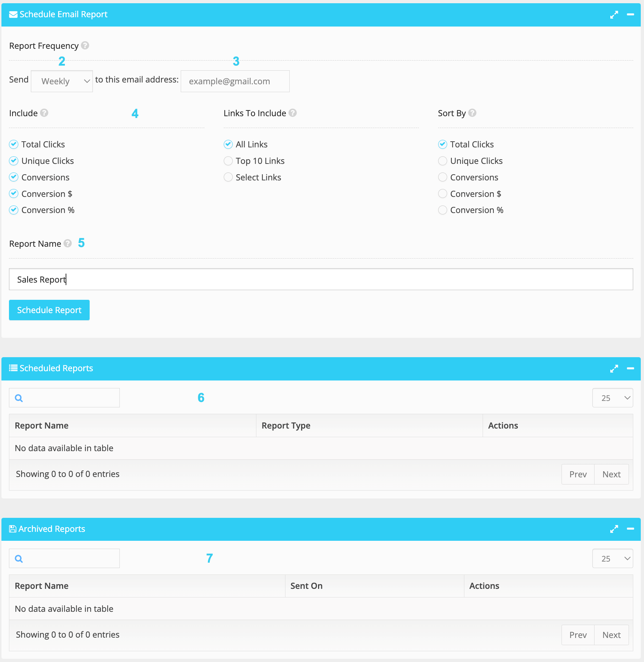Click the envelope icon in Schedule Email Report header
This screenshot has width=644, height=662.
click(x=13, y=14)
